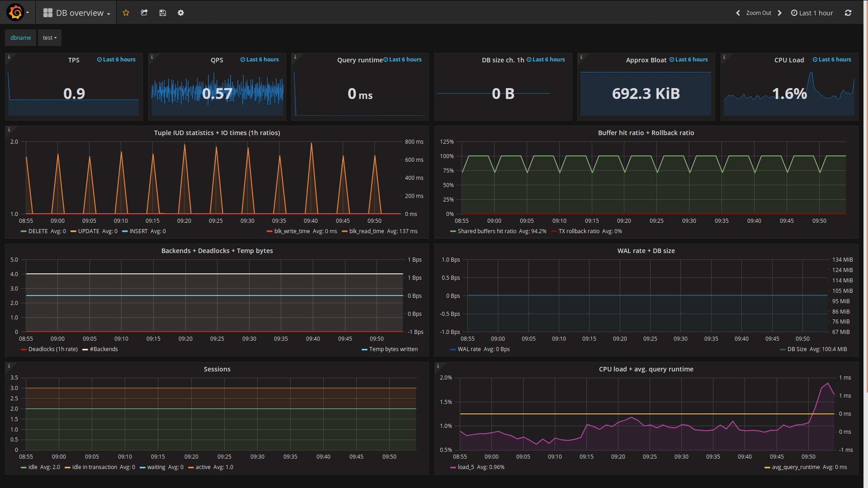Open the Grafana logo main menu

click(x=15, y=13)
